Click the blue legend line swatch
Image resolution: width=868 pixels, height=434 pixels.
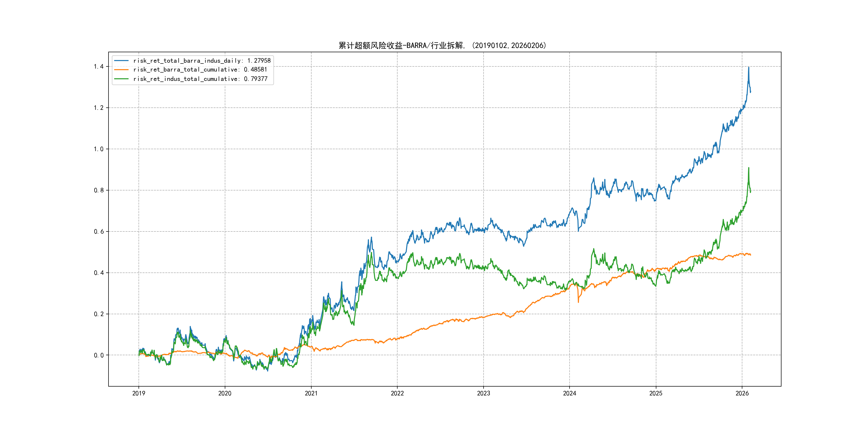click(121, 61)
